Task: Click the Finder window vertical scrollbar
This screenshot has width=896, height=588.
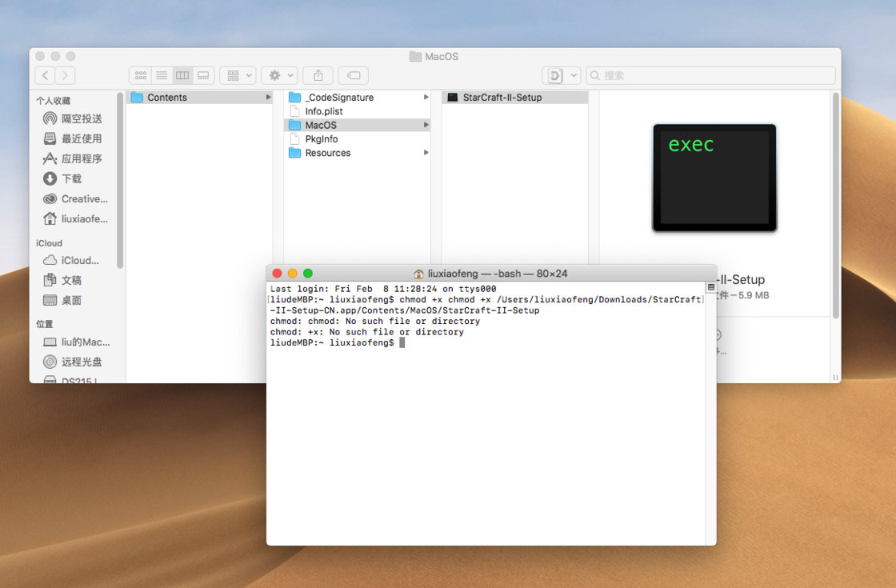Action: click(836, 200)
